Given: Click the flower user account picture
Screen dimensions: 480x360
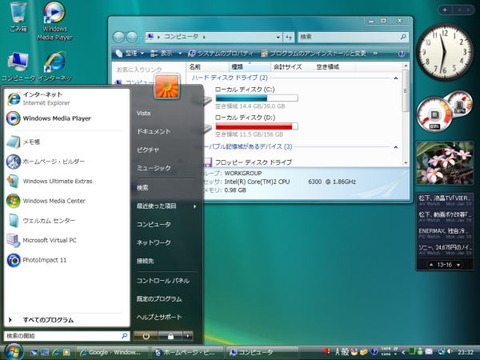Looking at the screenshot, I should click(167, 86).
